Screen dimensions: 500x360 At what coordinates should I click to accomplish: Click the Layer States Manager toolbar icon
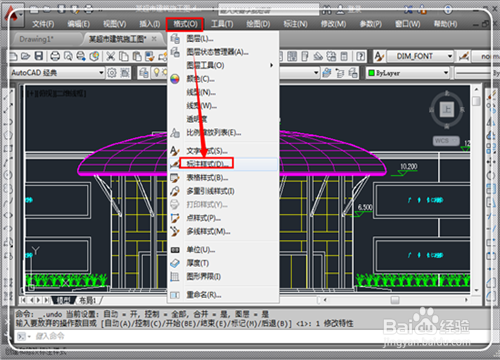coord(353,73)
